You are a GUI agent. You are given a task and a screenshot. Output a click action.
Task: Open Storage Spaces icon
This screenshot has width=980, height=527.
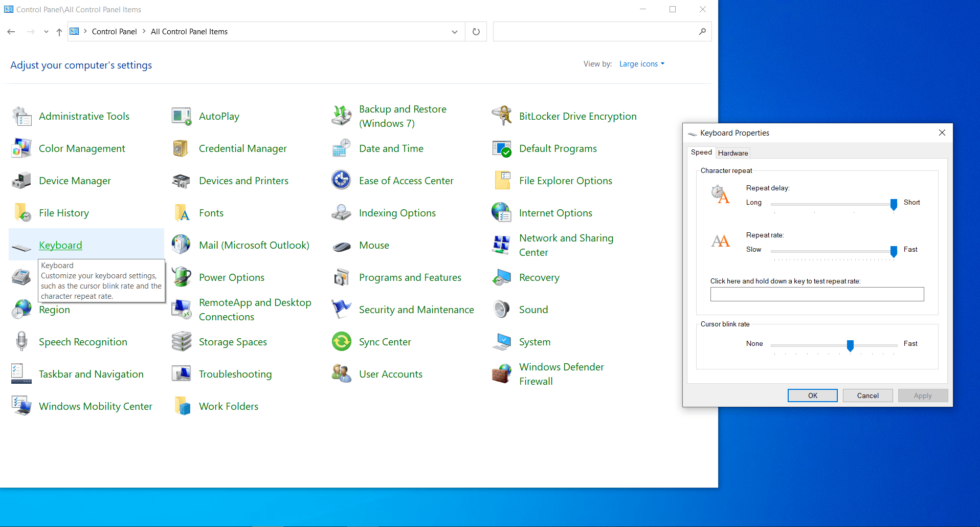182,342
